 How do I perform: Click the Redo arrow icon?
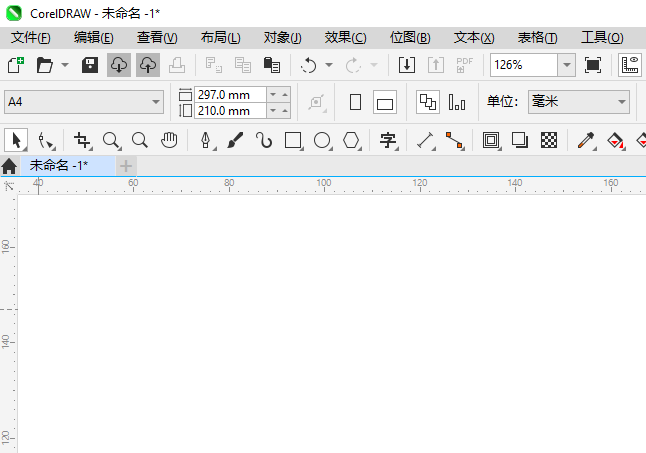point(353,65)
